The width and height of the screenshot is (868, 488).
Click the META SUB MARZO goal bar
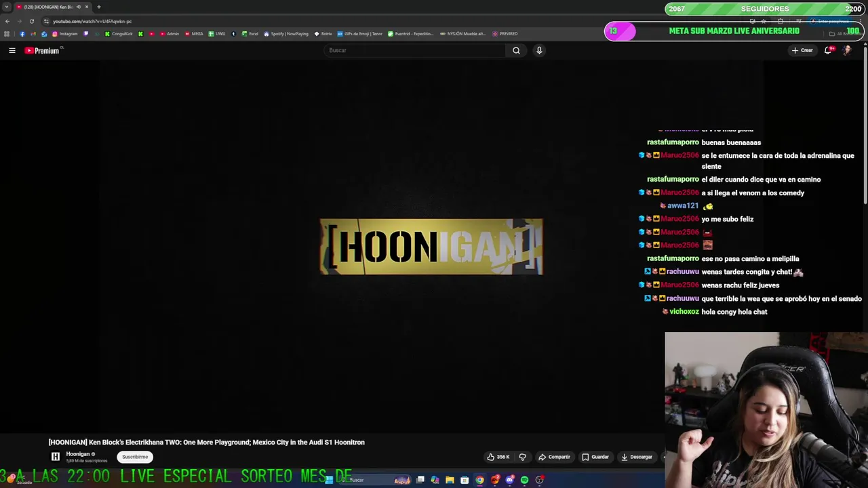tap(734, 31)
